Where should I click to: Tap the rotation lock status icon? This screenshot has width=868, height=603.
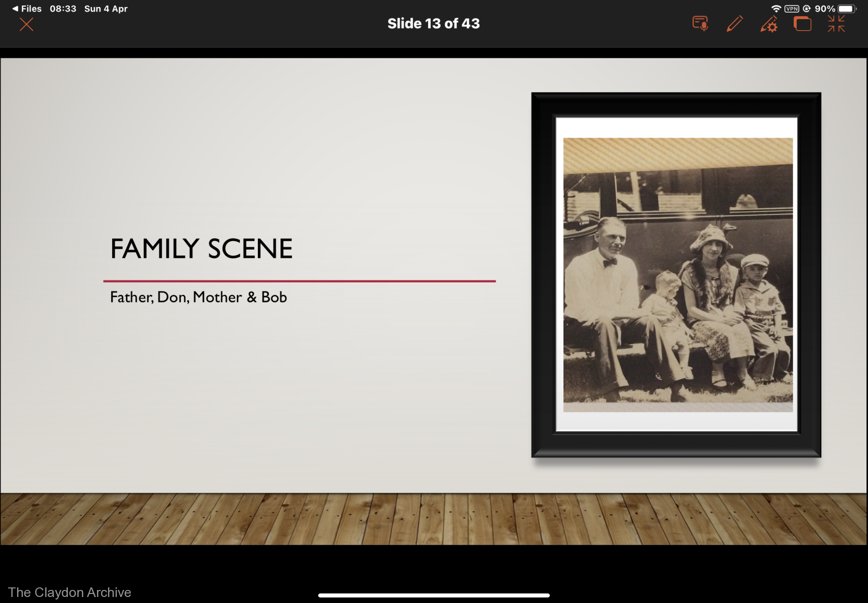(x=807, y=9)
